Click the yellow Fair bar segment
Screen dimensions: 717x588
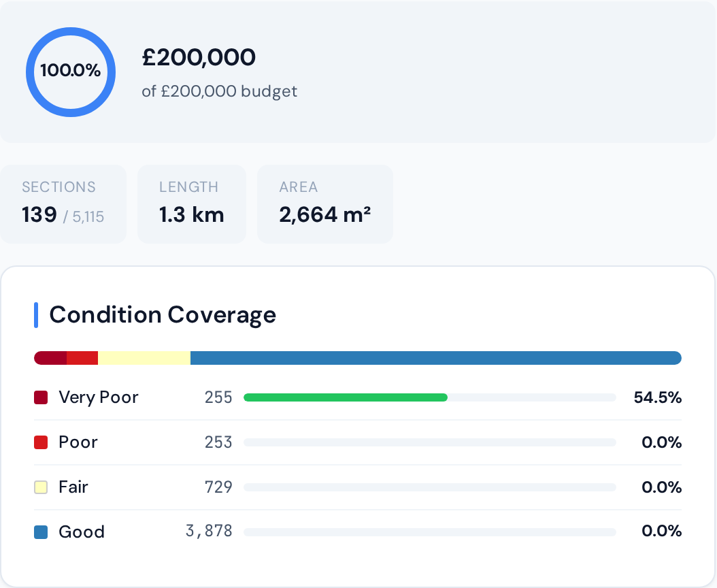pos(144,358)
